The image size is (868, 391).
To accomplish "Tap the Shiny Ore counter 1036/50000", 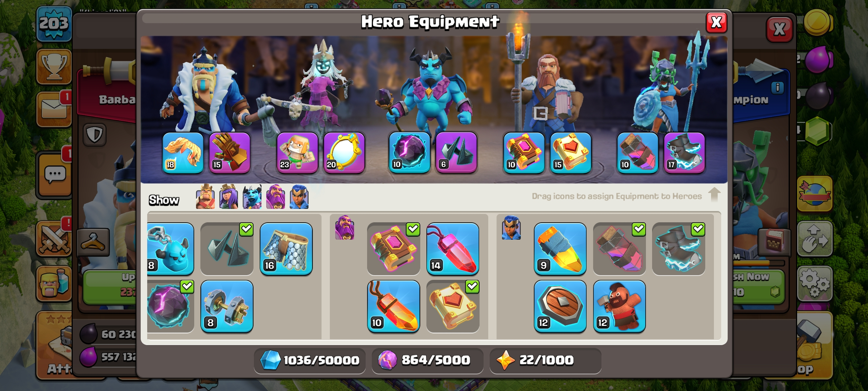I will coord(310,360).
